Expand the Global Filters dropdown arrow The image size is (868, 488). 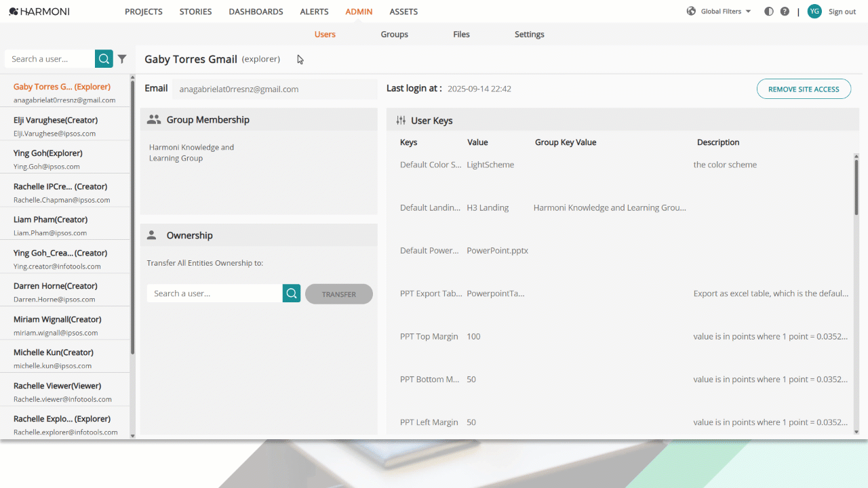(748, 12)
